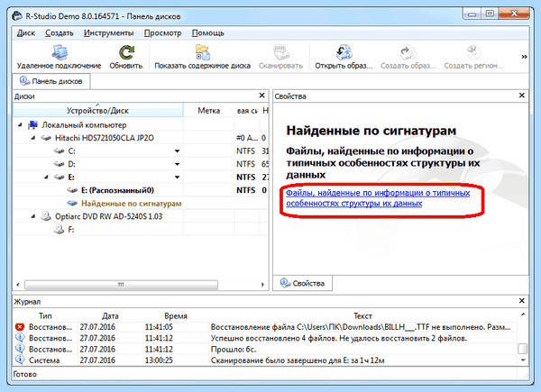This screenshot has height=392, width=541.
Task: Click Create image (Создать образ) icon
Action: point(408,52)
